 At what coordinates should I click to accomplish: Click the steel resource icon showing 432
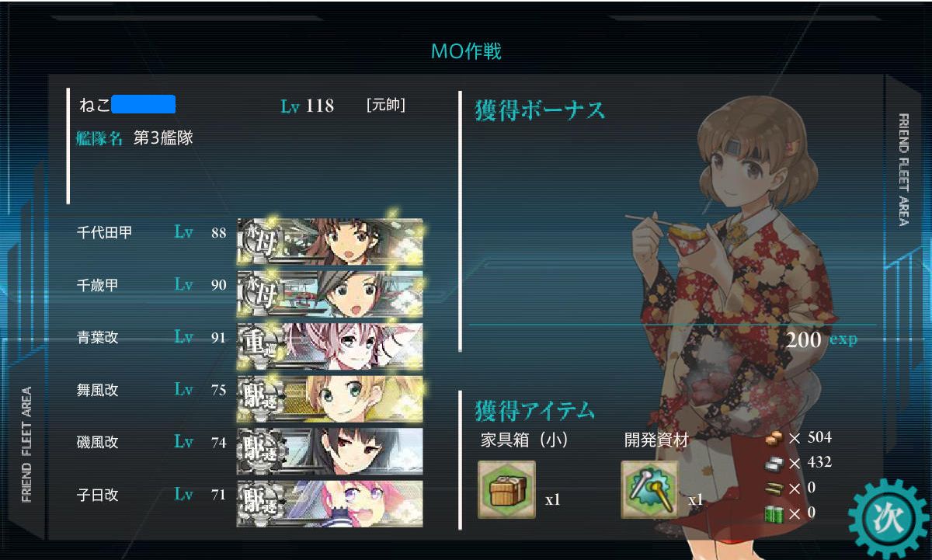coord(774,463)
